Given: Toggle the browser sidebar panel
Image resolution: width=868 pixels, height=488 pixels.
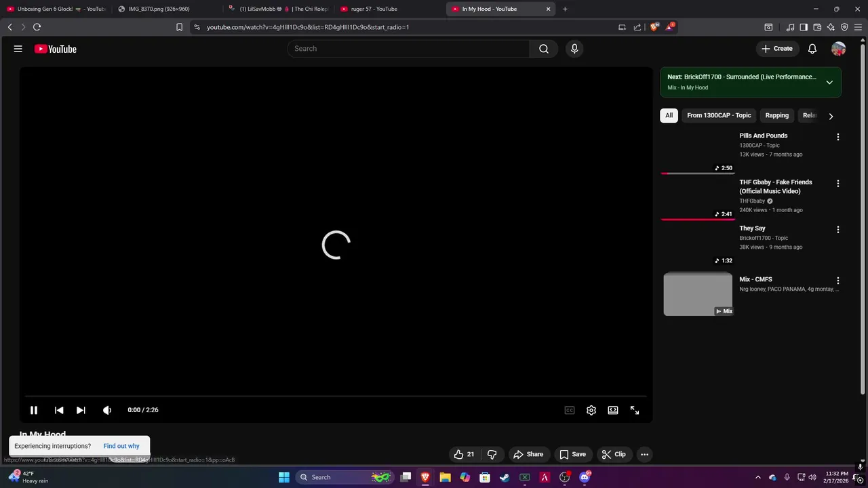Looking at the screenshot, I should [x=804, y=27].
